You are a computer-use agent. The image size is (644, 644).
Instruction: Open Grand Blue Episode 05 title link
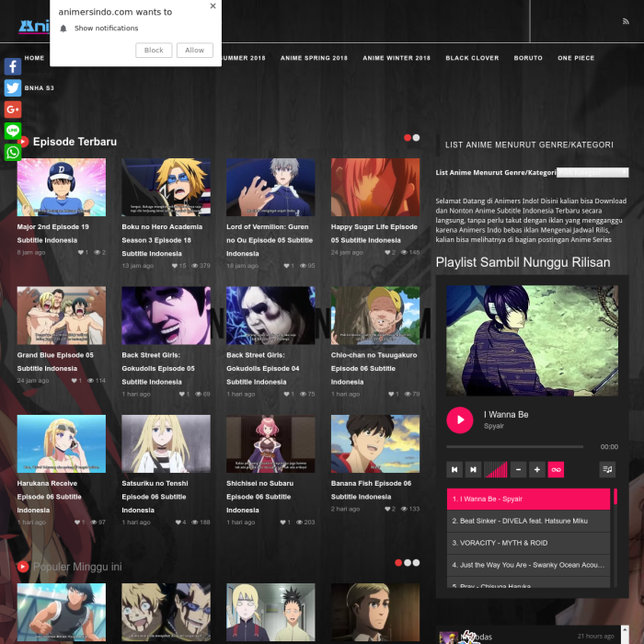pos(55,362)
